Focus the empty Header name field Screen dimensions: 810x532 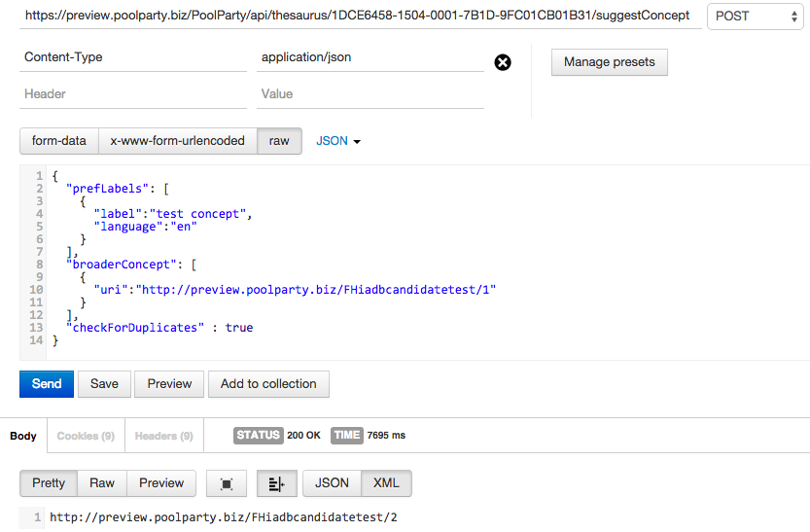click(133, 94)
